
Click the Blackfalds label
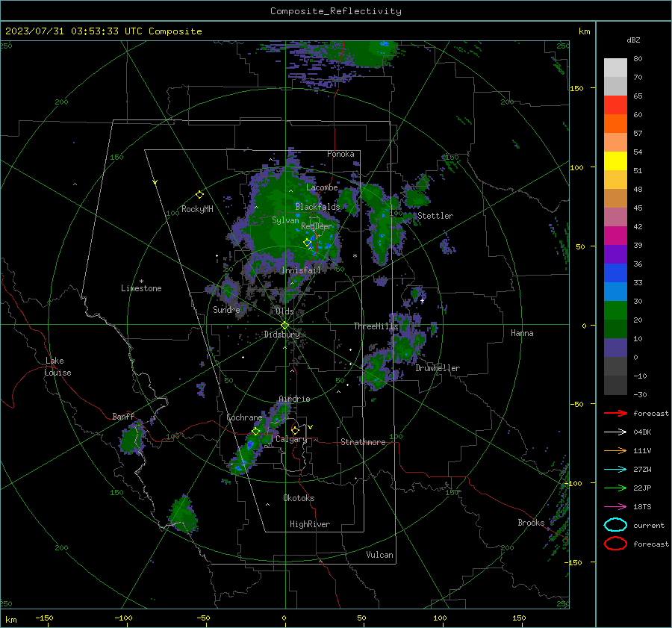tap(317, 207)
